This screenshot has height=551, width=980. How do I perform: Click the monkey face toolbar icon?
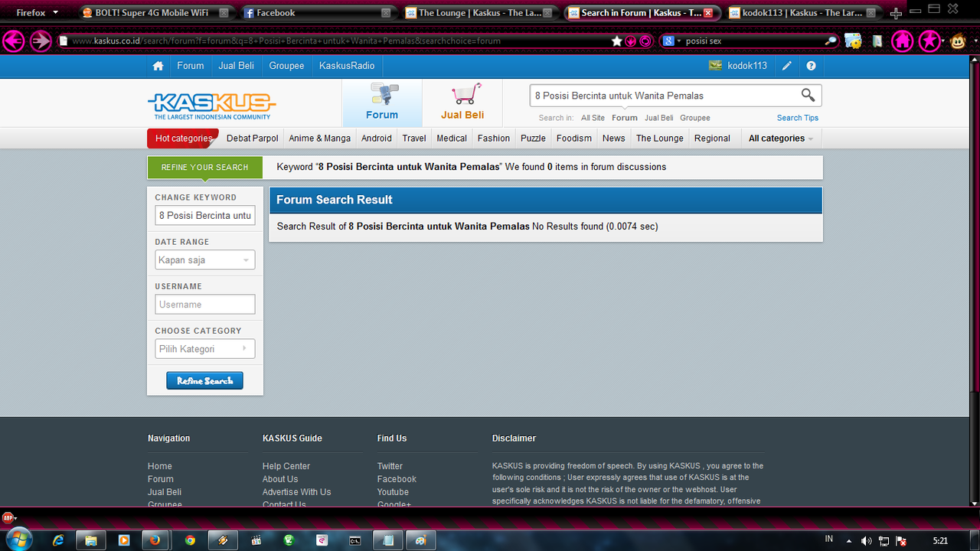pyautogui.click(x=959, y=41)
